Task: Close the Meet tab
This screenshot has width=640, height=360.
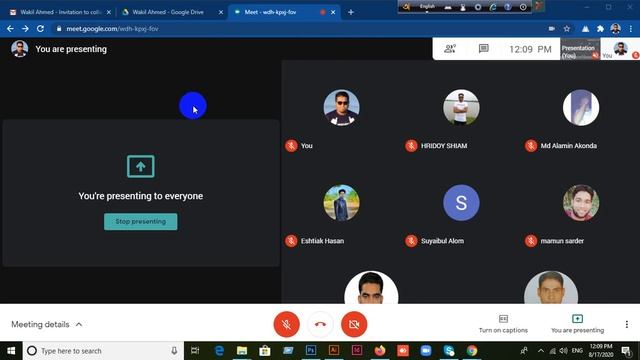Action: pos(333,12)
